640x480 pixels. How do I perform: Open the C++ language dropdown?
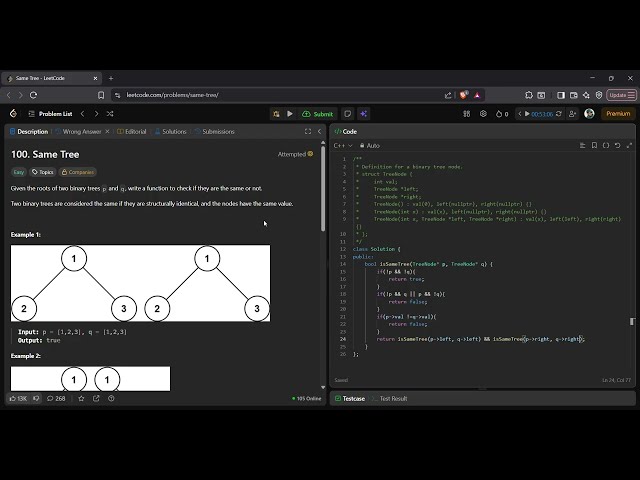(343, 146)
